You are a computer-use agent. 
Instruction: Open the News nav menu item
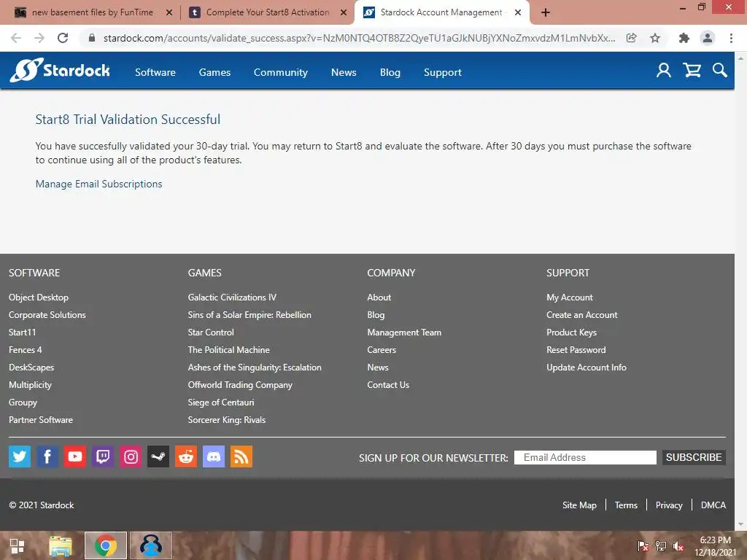pos(344,72)
